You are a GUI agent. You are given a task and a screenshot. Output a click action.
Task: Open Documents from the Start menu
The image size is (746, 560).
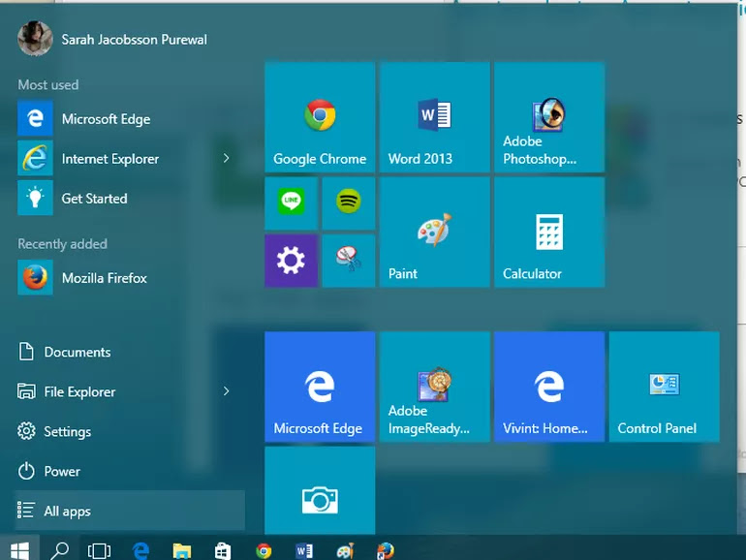tap(129, 352)
